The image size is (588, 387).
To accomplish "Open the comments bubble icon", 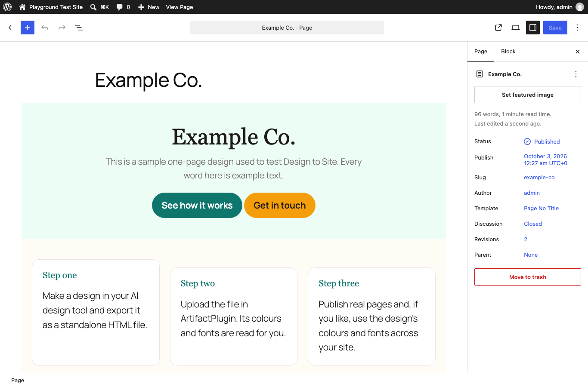I will click(123, 7).
